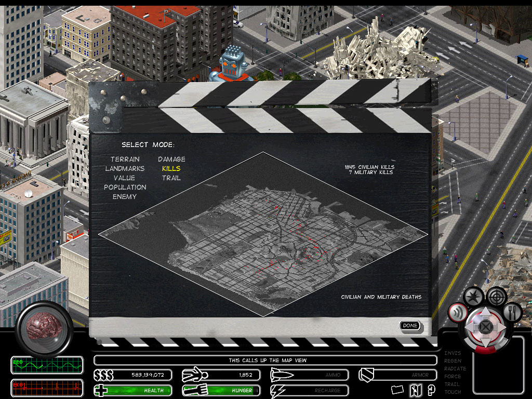The image size is (532, 399).
Task: Click the fallen person kills counter icon
Action: point(195,375)
